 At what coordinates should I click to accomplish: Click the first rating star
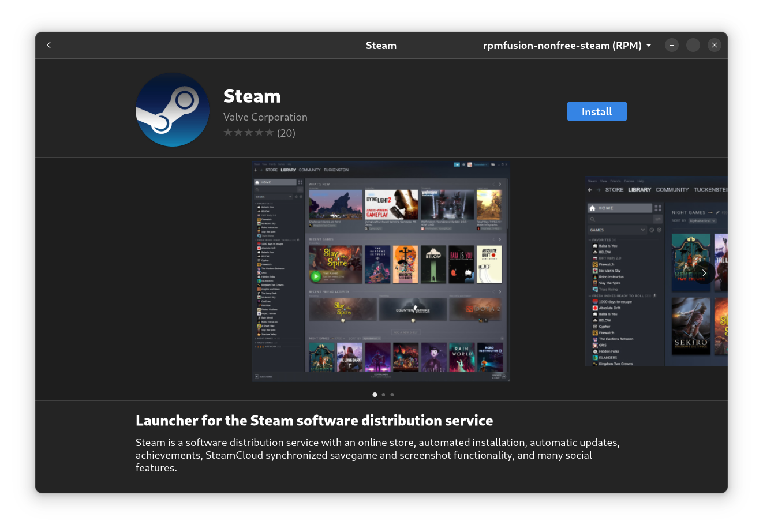pyautogui.click(x=228, y=132)
